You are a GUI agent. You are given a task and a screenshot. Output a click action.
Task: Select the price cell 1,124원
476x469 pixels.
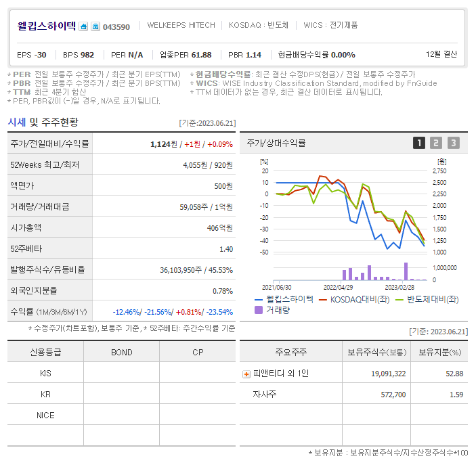tap(164, 144)
